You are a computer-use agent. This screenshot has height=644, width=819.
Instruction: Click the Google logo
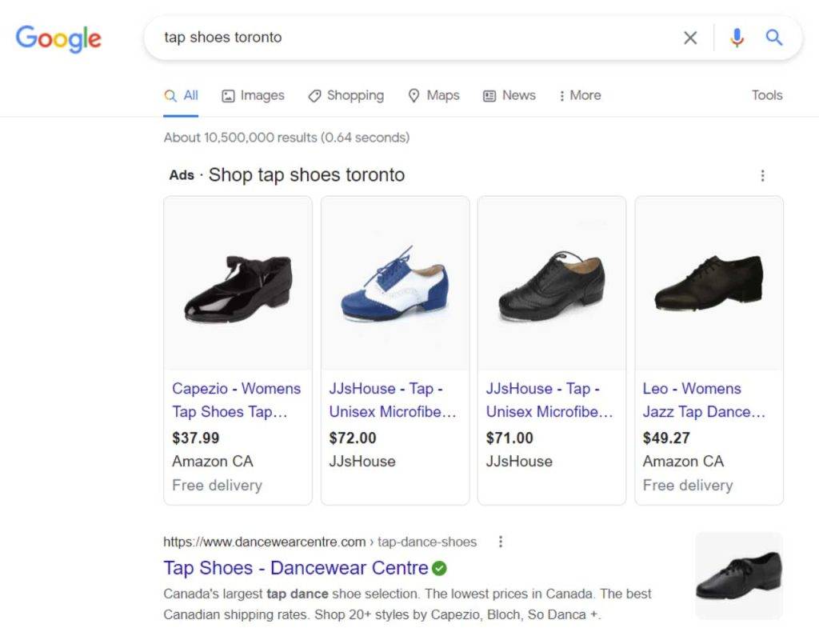coord(58,38)
